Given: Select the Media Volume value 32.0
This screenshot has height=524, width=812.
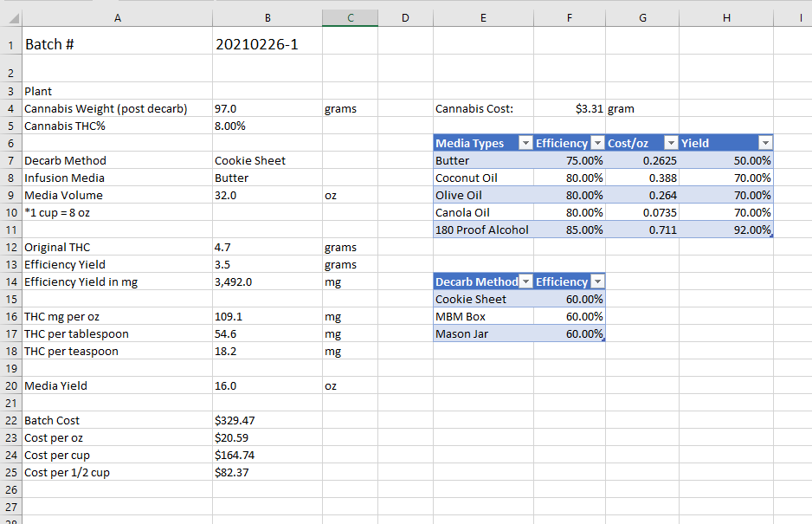Looking at the screenshot, I should [267, 196].
